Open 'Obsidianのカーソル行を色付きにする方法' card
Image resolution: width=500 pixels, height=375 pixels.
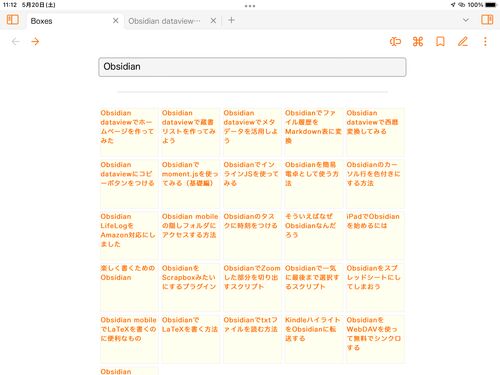click(375, 184)
